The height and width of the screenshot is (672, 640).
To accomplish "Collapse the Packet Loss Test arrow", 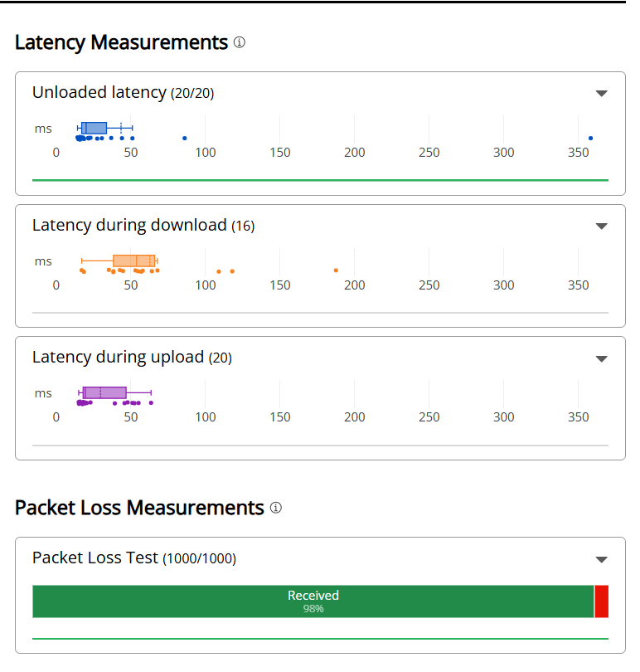I will (x=602, y=560).
